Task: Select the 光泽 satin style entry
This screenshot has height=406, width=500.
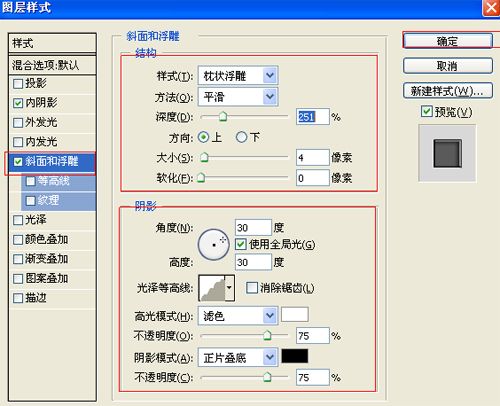Action: pos(52,220)
